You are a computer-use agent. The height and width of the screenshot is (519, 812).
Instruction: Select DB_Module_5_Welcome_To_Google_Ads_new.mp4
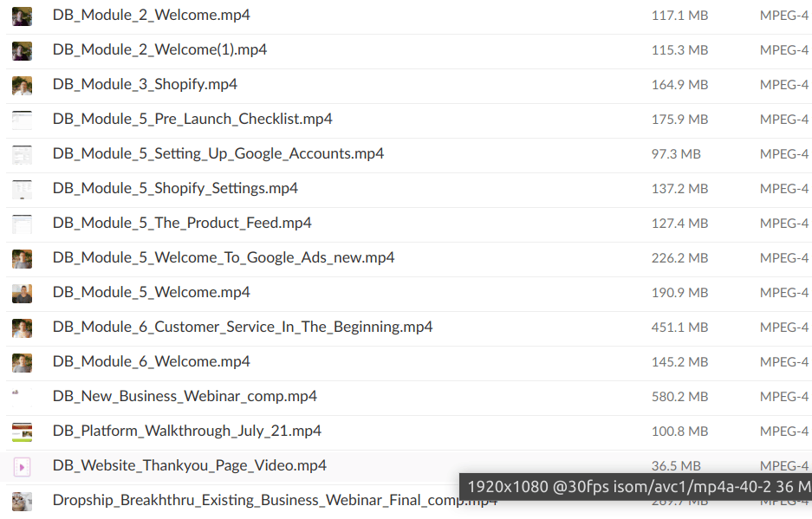[x=223, y=258]
